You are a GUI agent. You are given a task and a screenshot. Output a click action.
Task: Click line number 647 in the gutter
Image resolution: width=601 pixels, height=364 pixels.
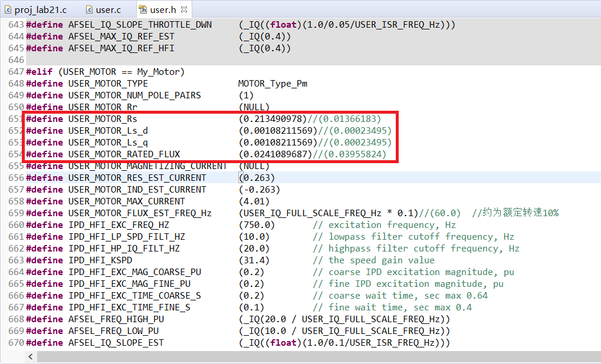[x=16, y=72]
